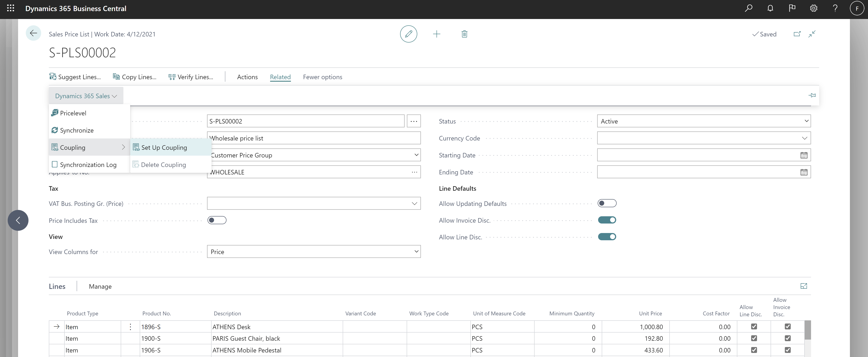
Task: Click the plus new record icon
Action: [436, 34]
